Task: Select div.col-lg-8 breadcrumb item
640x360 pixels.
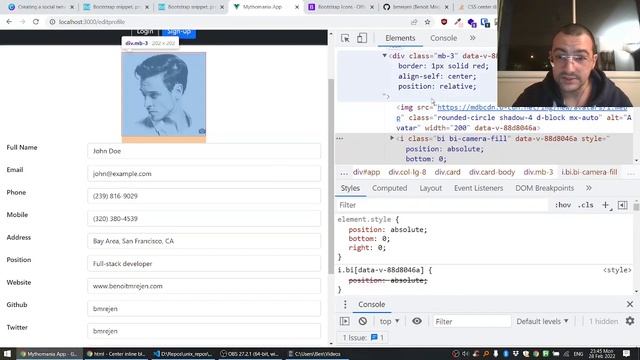Action: pos(407,172)
